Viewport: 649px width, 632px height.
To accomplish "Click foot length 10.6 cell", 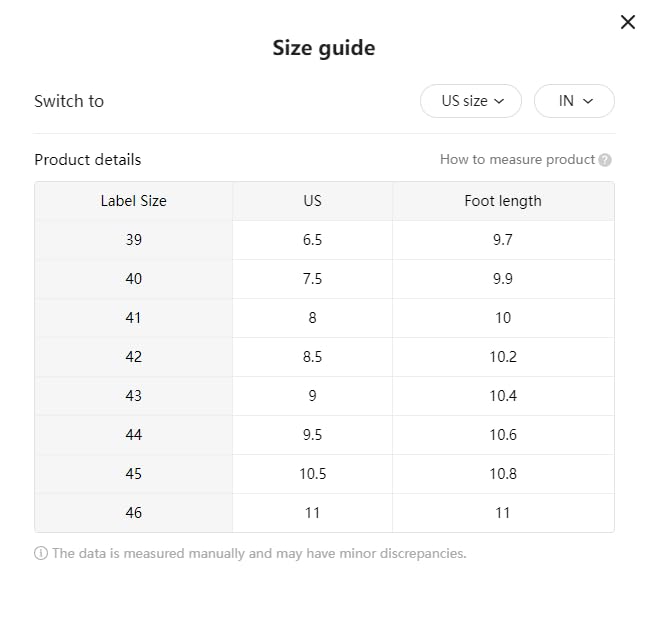I will 503,435.
